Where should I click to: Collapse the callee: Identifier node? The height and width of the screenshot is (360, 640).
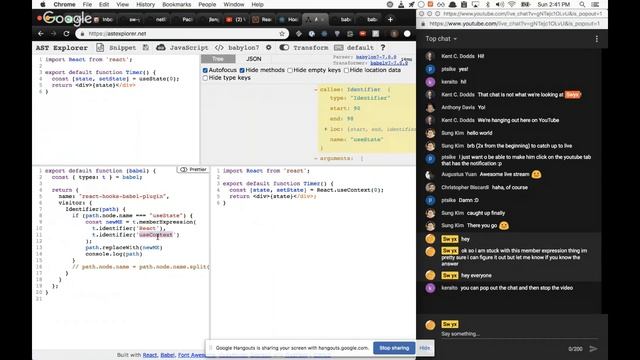click(x=316, y=89)
